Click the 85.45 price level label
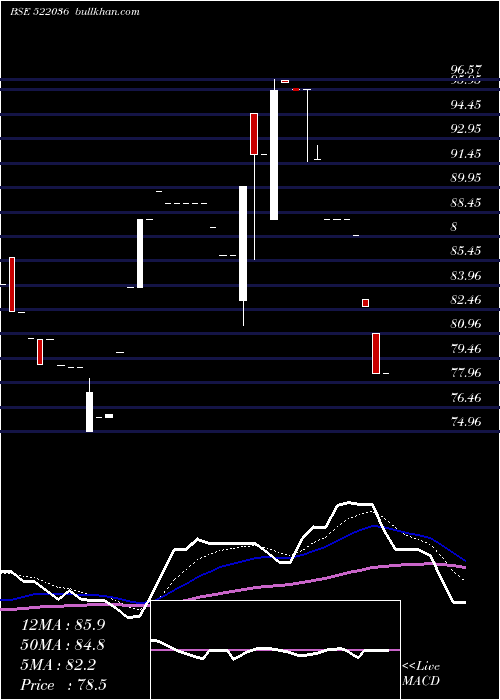Image resolution: width=500 pixels, height=700 pixels. coord(466,251)
